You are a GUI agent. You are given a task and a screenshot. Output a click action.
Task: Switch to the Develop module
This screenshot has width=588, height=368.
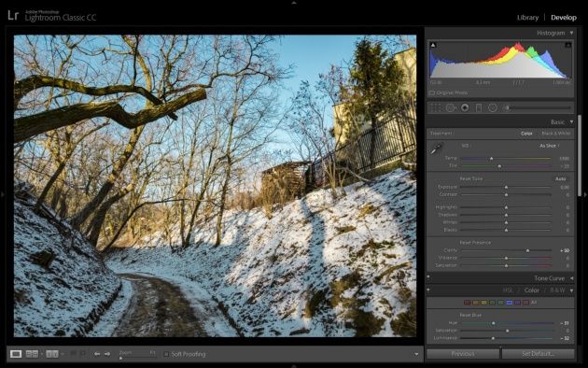[x=564, y=17]
